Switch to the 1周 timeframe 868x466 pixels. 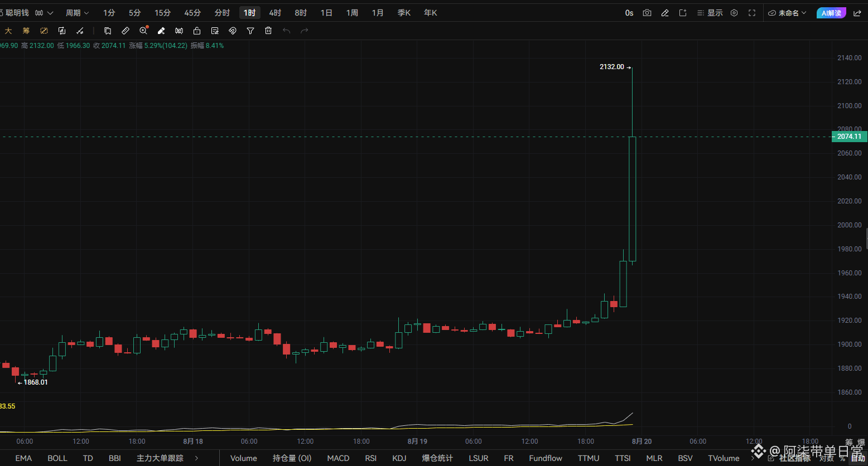[352, 13]
